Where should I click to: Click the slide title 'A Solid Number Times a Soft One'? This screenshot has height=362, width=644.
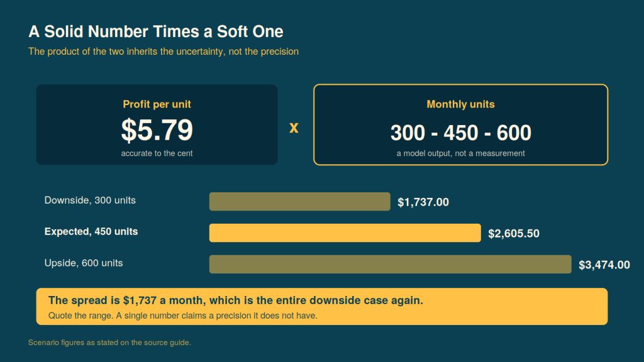(156, 31)
